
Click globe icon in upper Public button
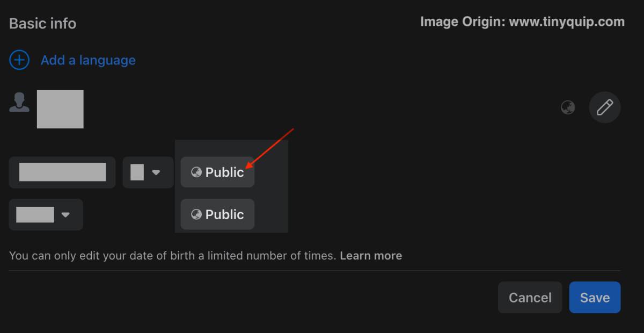[196, 172]
